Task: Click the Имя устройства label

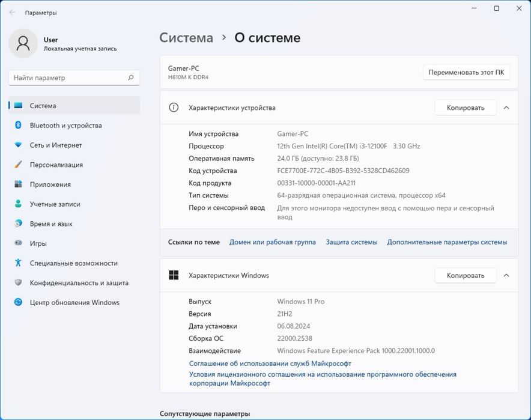Action: tap(213, 134)
